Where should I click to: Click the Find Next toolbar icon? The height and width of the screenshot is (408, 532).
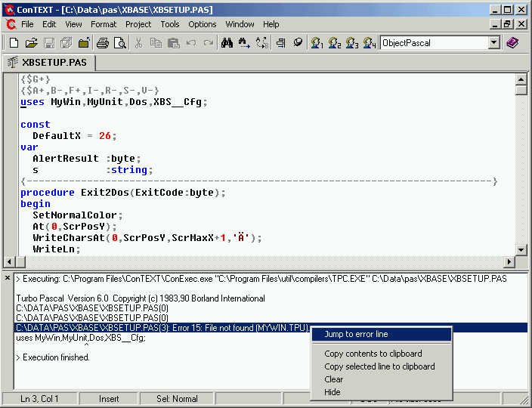(x=244, y=43)
